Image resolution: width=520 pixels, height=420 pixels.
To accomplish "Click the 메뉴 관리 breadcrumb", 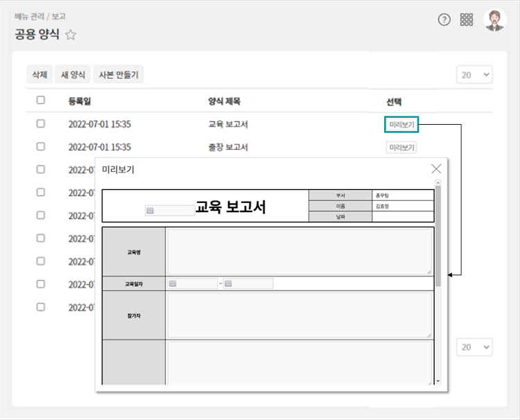I will tap(29, 16).
